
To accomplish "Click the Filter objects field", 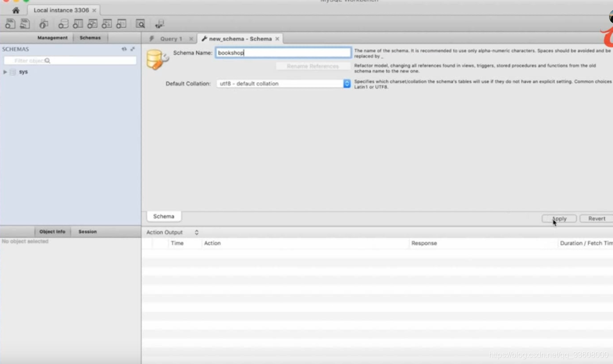I will 70,61.
